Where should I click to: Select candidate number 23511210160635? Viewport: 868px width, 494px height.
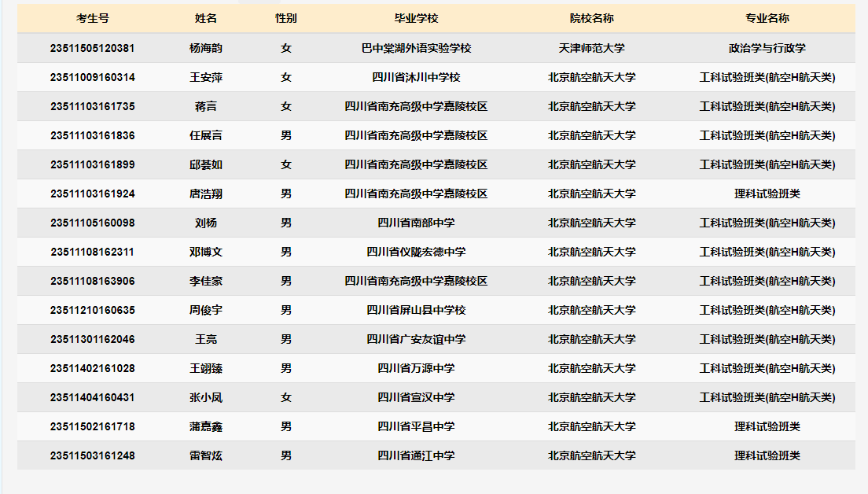(x=93, y=310)
